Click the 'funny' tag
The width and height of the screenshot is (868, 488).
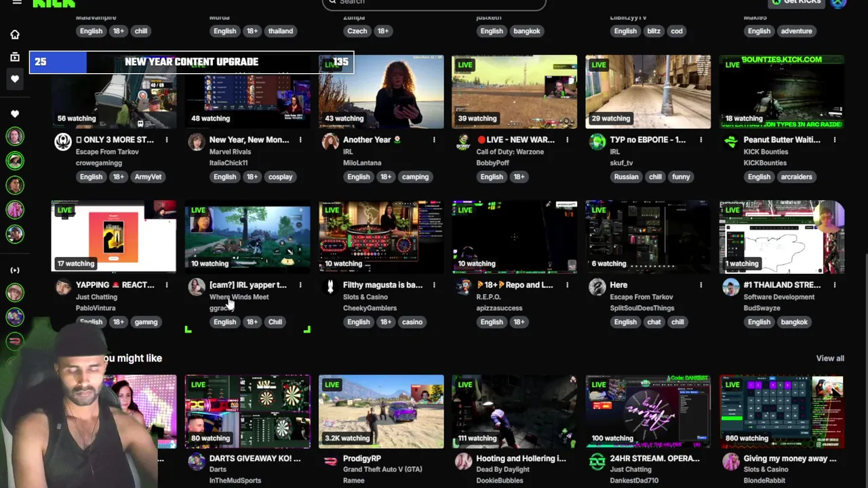(x=681, y=177)
